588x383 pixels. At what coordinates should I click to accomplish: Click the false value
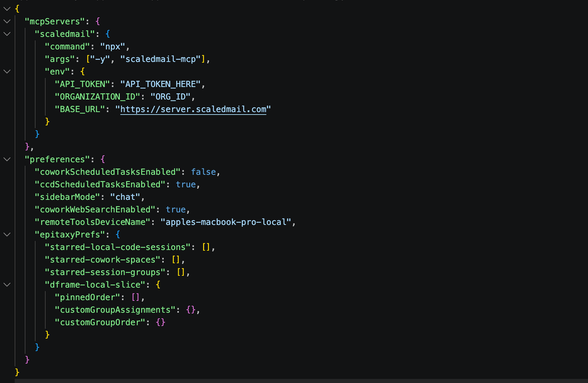[204, 172]
